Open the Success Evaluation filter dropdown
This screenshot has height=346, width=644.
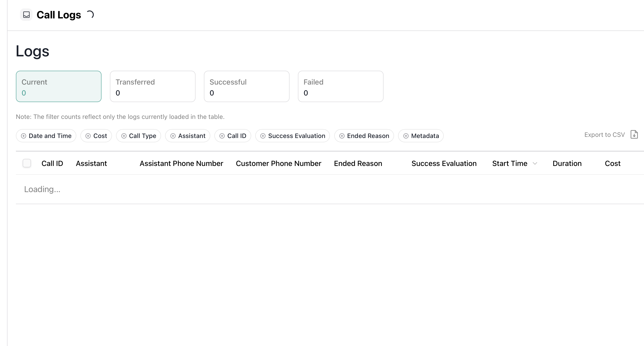coord(292,136)
